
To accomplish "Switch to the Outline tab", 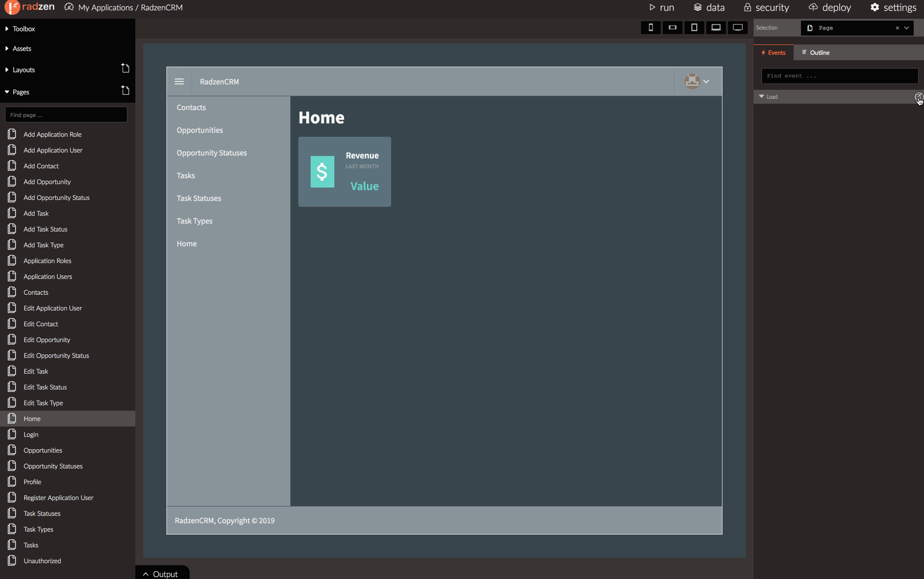I will [x=815, y=52].
